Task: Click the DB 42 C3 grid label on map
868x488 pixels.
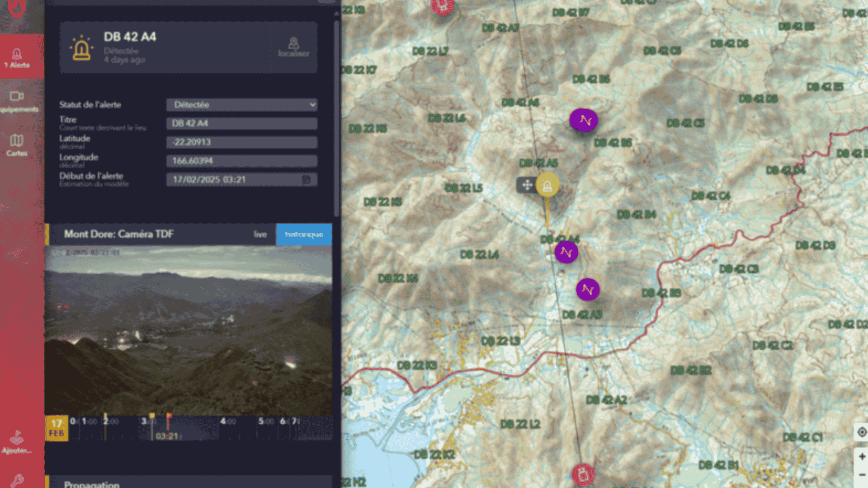Action: (739, 269)
